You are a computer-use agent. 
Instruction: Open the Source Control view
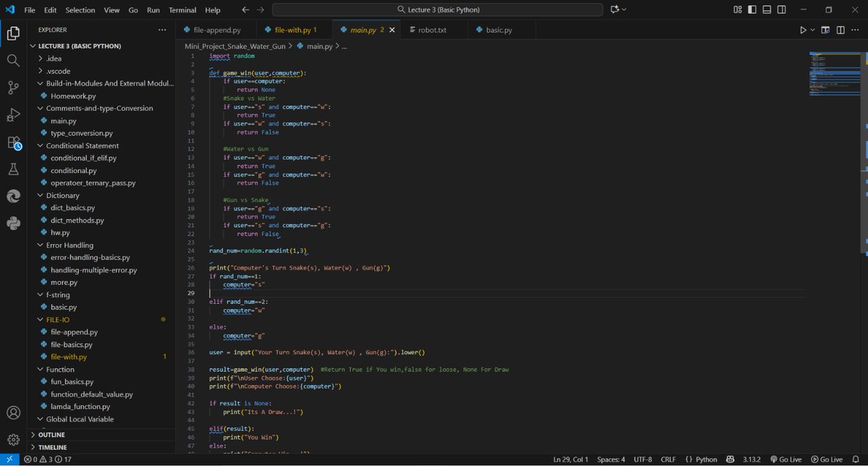pyautogui.click(x=13, y=88)
